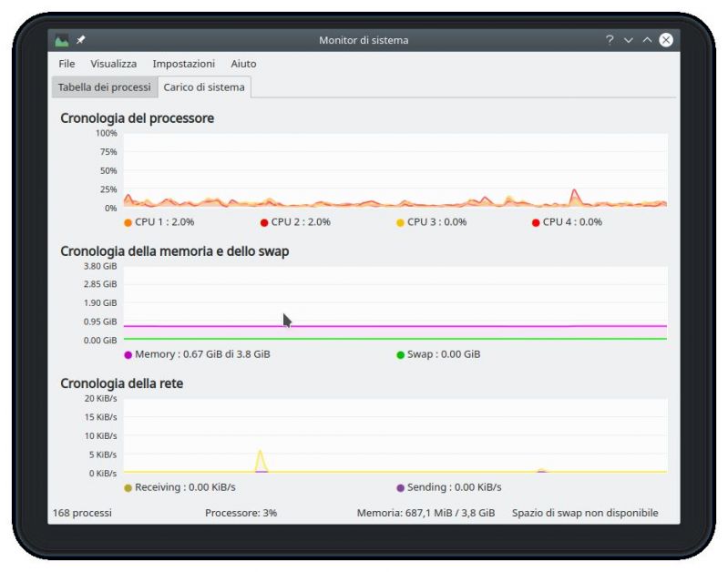
Task: Click the Swap green legend dot
Action: click(400, 355)
